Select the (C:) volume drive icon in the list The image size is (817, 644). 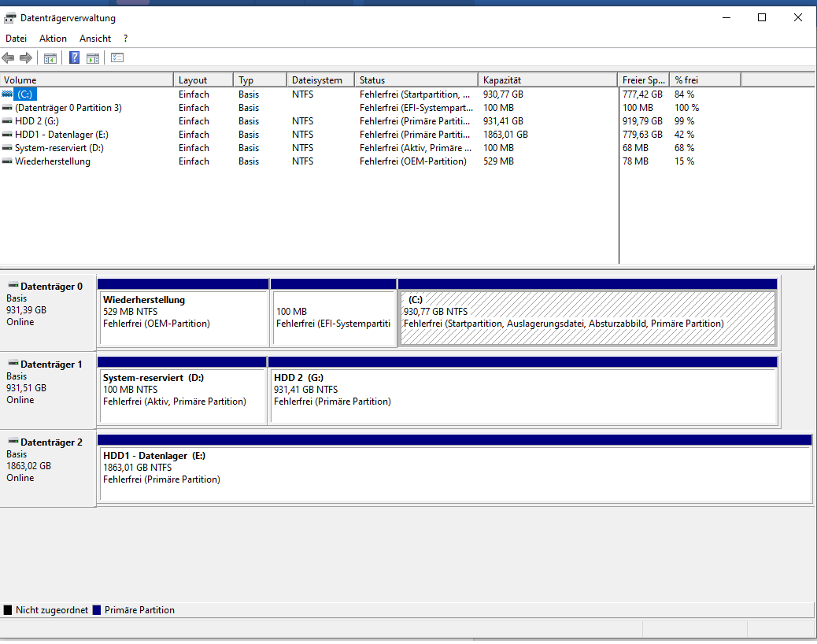coord(7,94)
